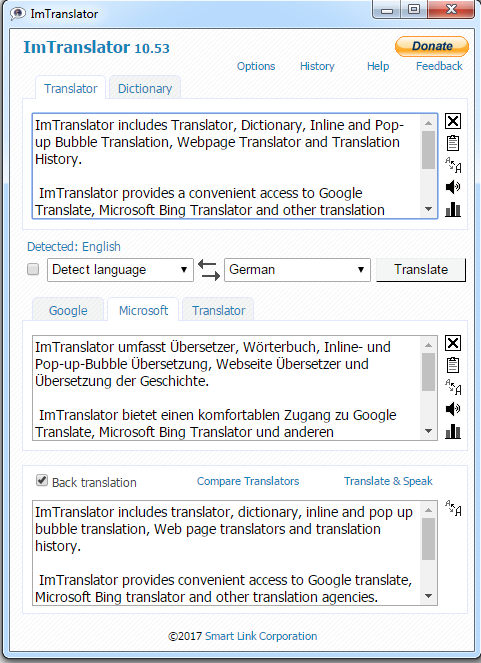Tick the checkbox beside Detect language
The height and width of the screenshot is (663, 481).
[33, 269]
